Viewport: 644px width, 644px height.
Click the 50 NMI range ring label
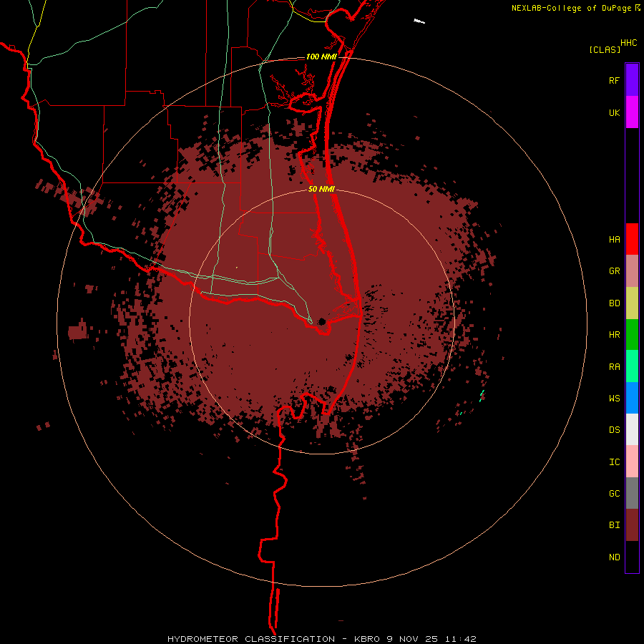321,189
